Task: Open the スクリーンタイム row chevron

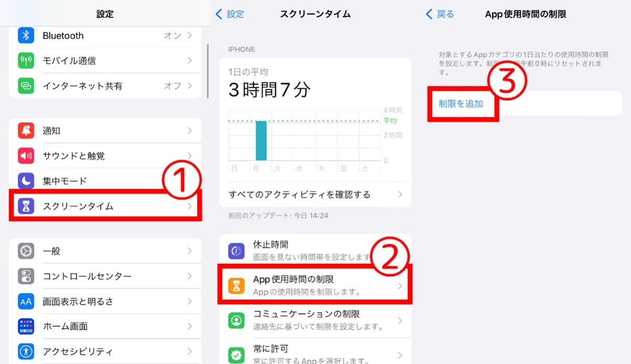Action: (x=190, y=207)
